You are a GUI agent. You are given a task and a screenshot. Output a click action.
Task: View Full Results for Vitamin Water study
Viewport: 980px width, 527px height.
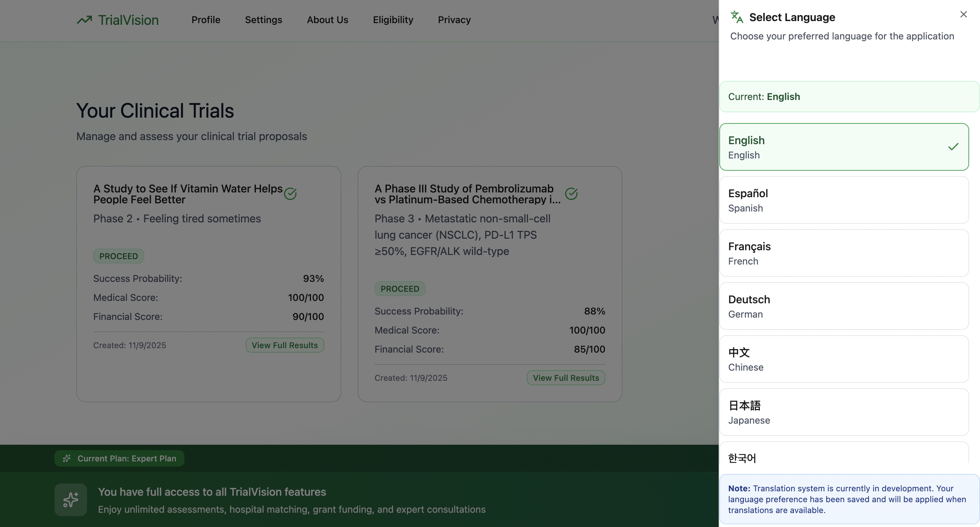click(x=284, y=345)
